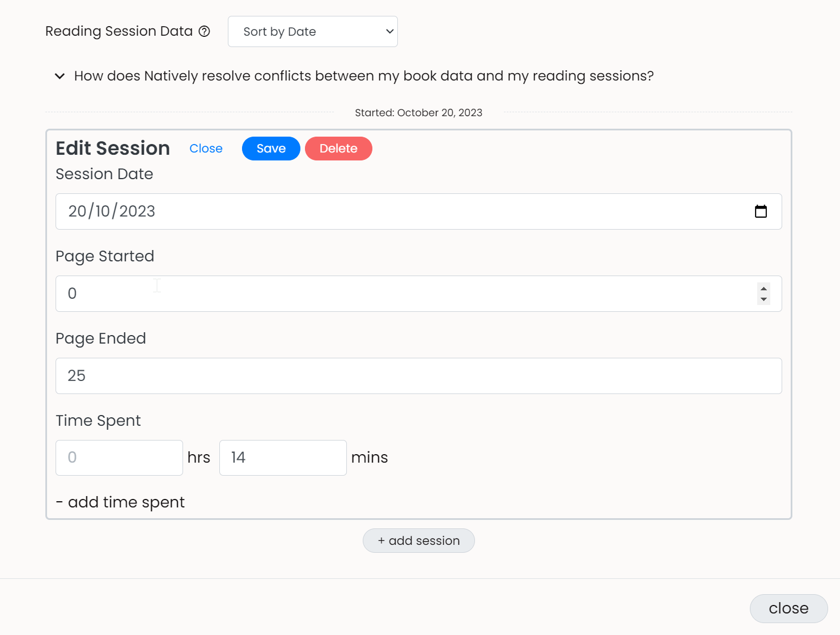
Task: Click the Edit Session heading
Action: click(x=113, y=149)
